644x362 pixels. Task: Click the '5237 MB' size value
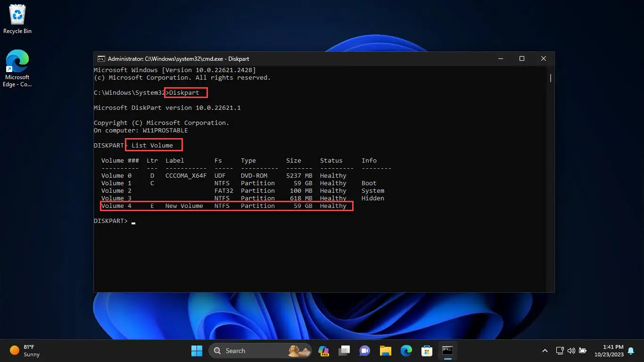coord(299,176)
